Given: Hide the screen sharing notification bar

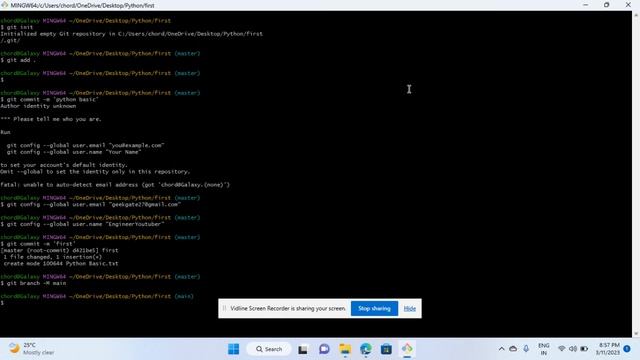Looking at the screenshot, I should tap(409, 309).
